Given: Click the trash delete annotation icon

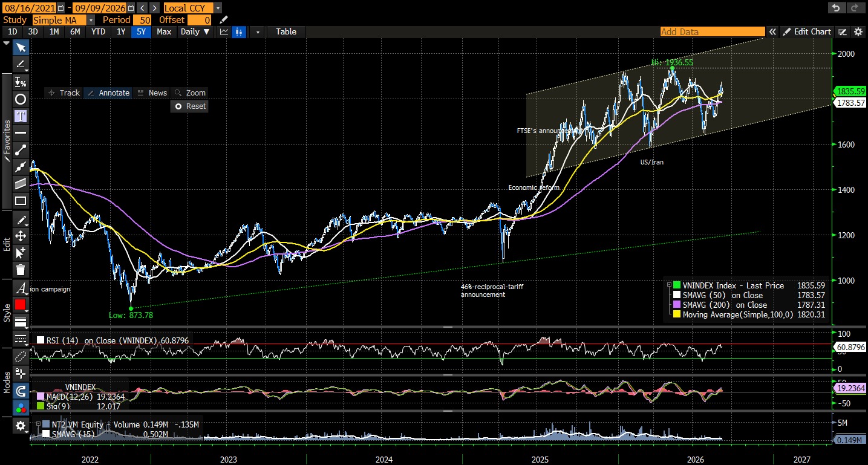Looking at the screenshot, I should point(21,270).
